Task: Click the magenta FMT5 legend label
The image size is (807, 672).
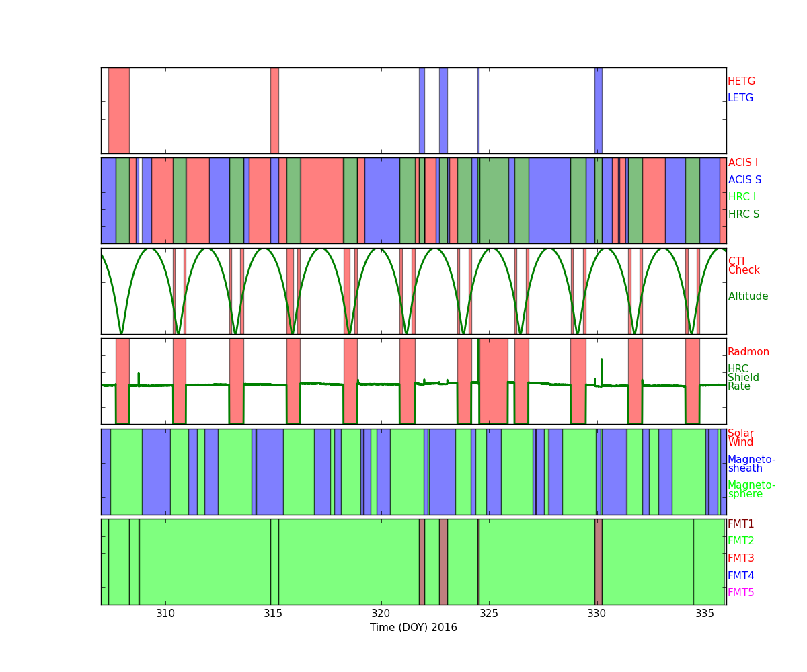Action: coord(740,593)
